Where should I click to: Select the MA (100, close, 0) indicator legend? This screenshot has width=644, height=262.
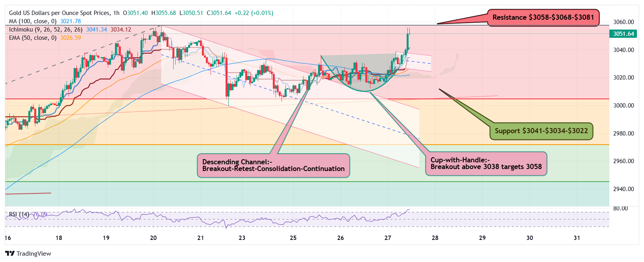[x=33, y=21]
